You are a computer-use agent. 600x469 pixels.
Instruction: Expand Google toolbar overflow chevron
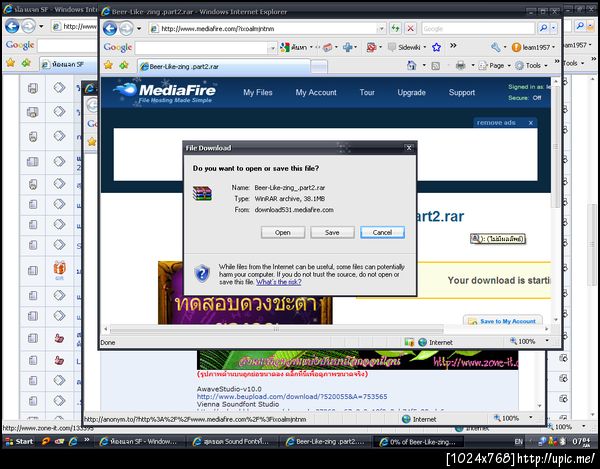(x=453, y=46)
